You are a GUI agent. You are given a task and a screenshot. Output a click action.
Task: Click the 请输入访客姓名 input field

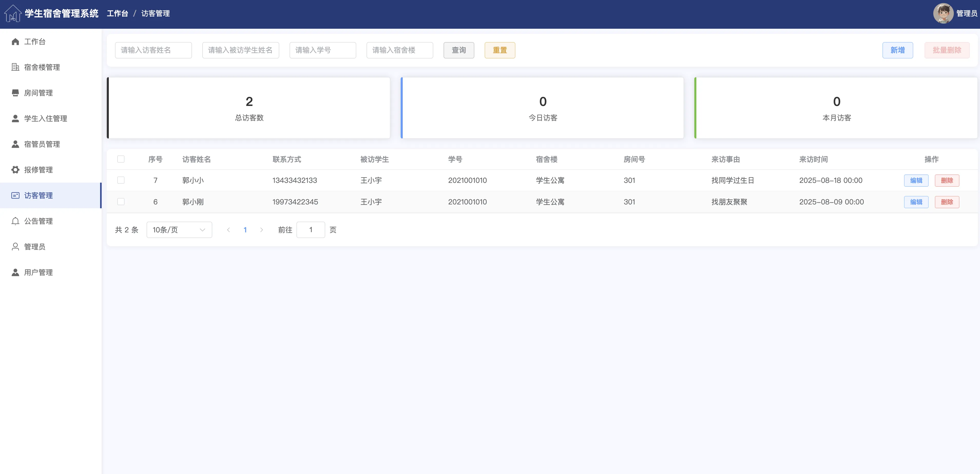(153, 50)
